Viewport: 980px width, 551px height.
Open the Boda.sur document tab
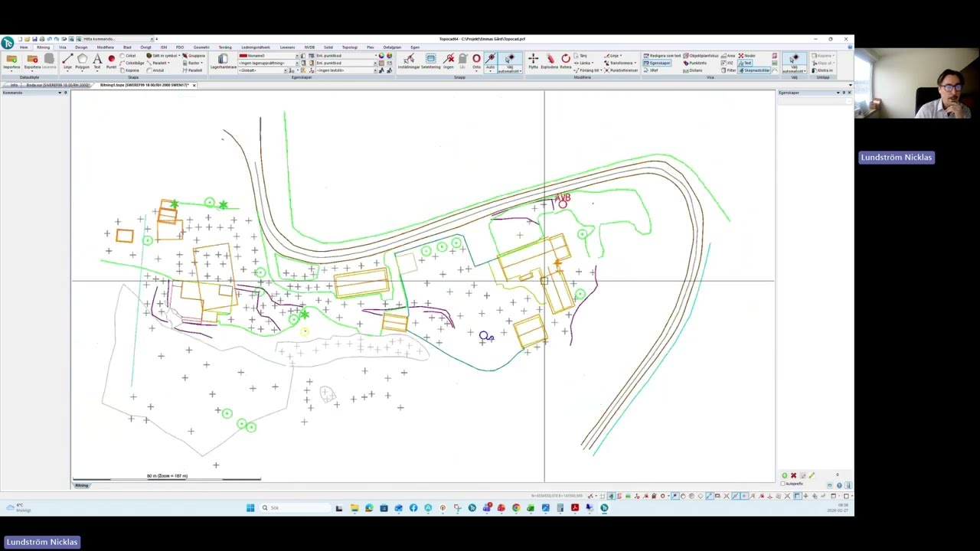coord(57,85)
